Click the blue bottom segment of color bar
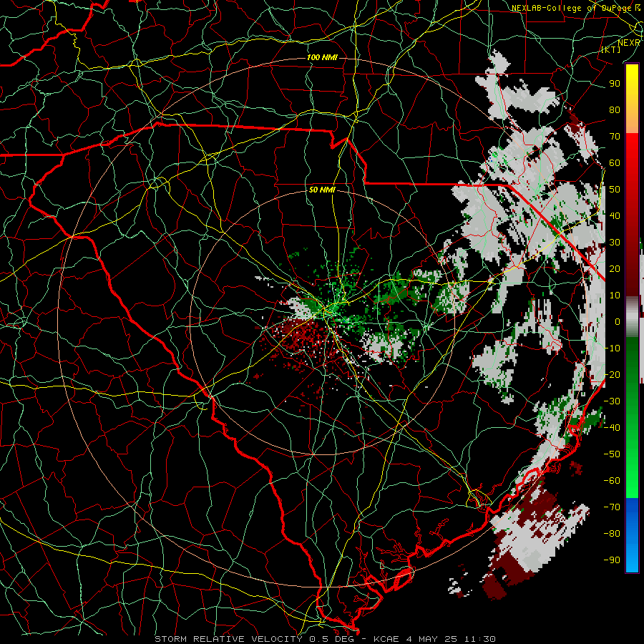The image size is (644, 644). [x=632, y=535]
